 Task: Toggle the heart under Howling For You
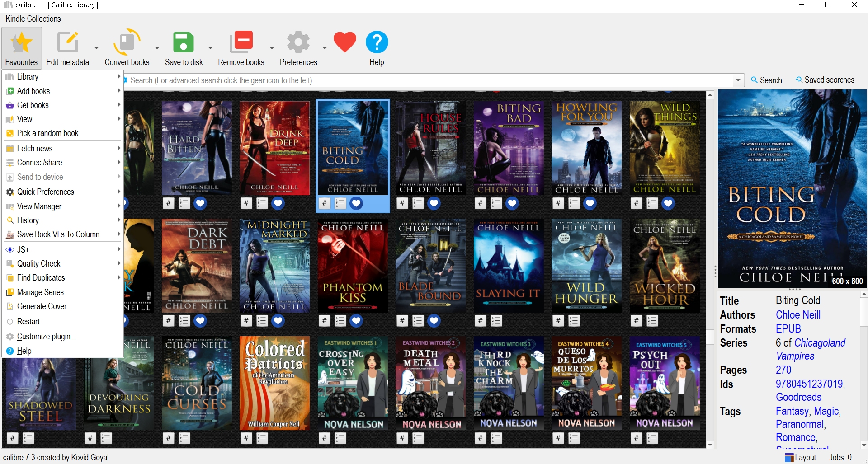tap(590, 203)
